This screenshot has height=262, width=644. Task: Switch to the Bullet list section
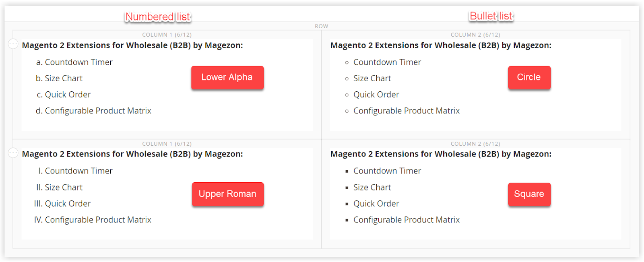491,16
